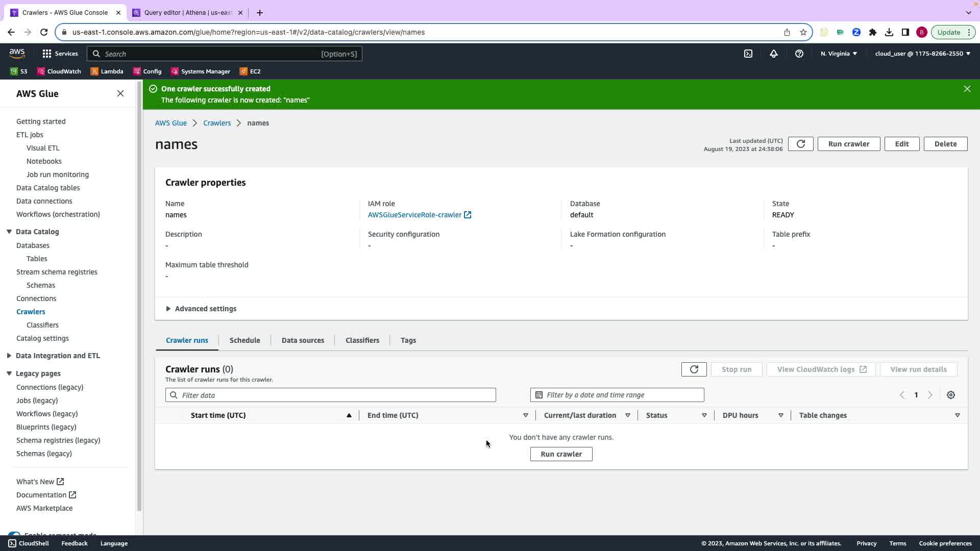Switch to the Data sources tab
Image resolution: width=980 pixels, height=551 pixels.
tap(303, 340)
